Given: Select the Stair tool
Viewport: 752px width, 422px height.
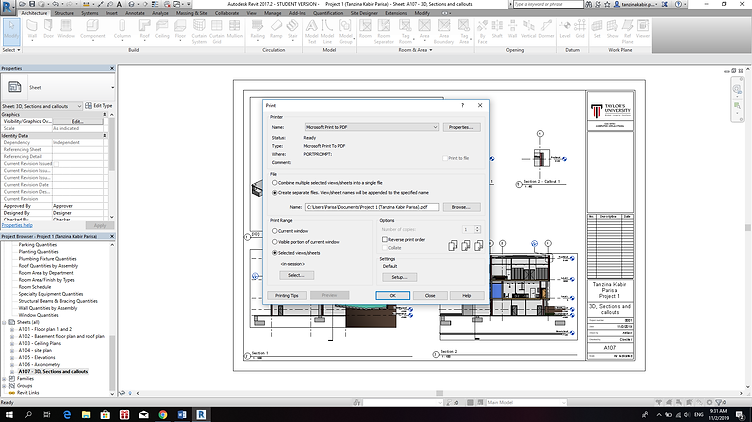Looking at the screenshot, I should tap(293, 30).
